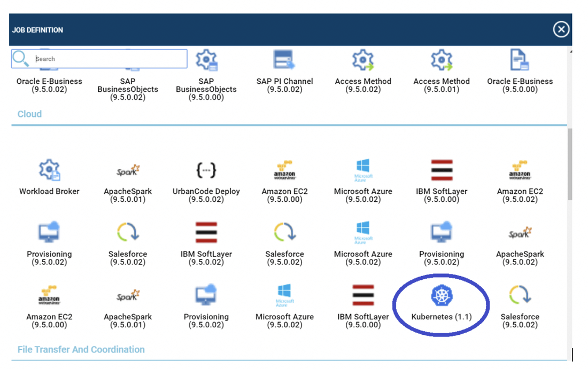The width and height of the screenshot is (588, 369).
Task: Choose ApacheSpark version 9.5.0.02
Action: click(x=520, y=233)
